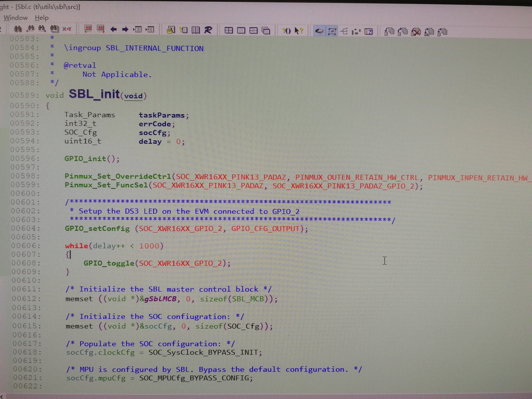Viewport: 532px width, 399px height.
Task: Click the Go Forward right arrow
Action: point(125,30)
